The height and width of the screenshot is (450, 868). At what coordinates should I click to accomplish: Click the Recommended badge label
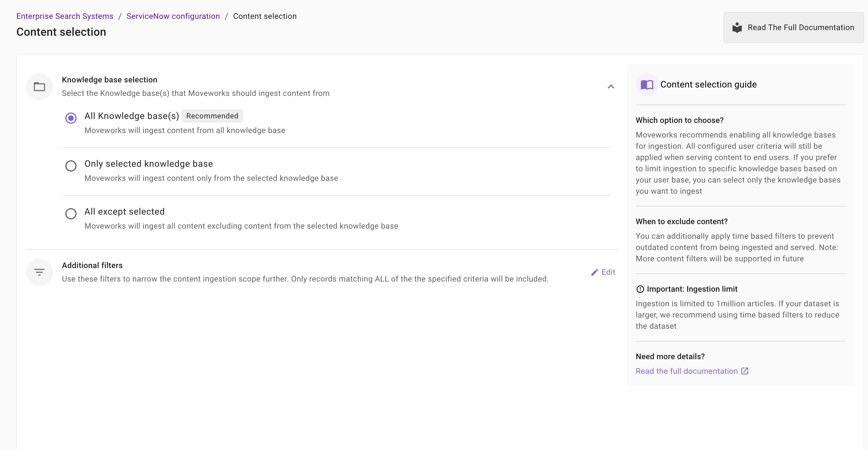(x=212, y=116)
